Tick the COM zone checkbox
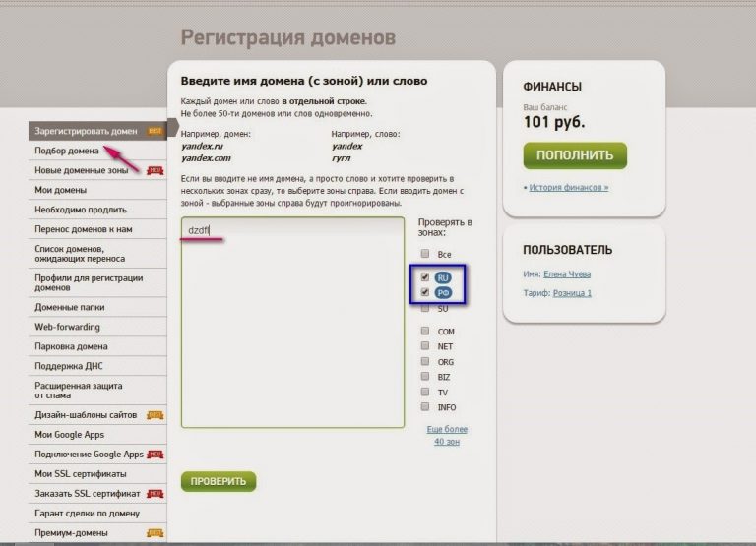 pyautogui.click(x=425, y=332)
